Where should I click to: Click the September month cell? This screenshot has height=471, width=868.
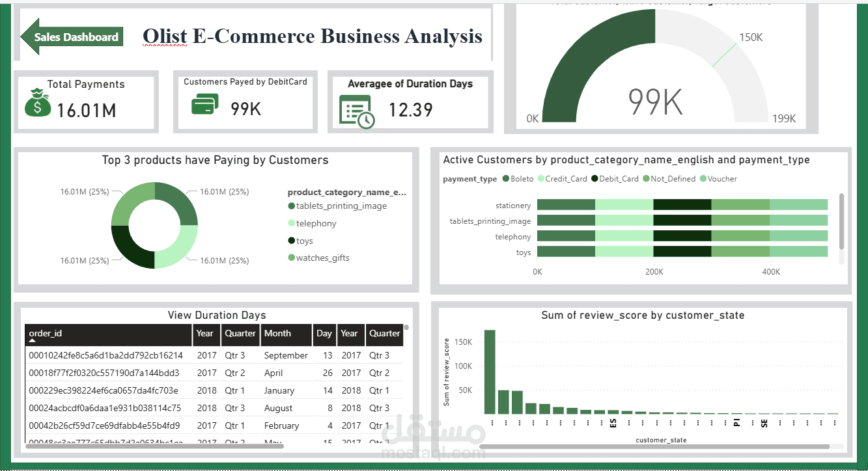pos(286,355)
